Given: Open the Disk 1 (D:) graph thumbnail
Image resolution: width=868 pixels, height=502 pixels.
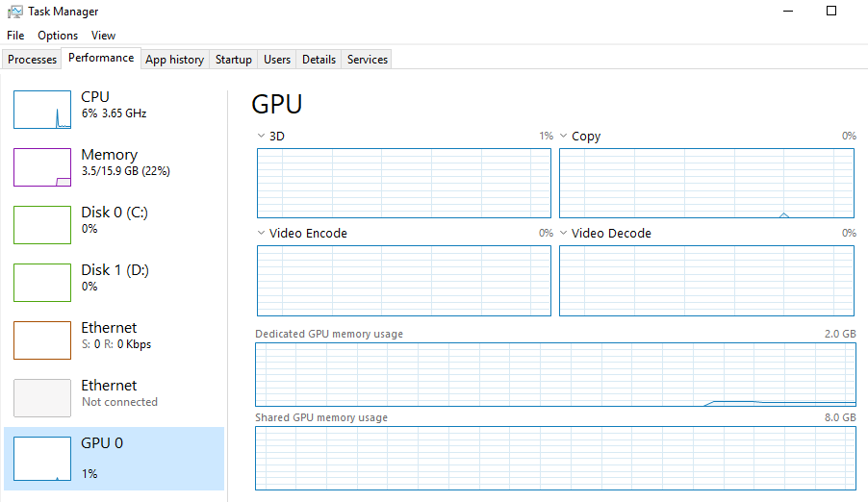Looking at the screenshot, I should click(42, 283).
